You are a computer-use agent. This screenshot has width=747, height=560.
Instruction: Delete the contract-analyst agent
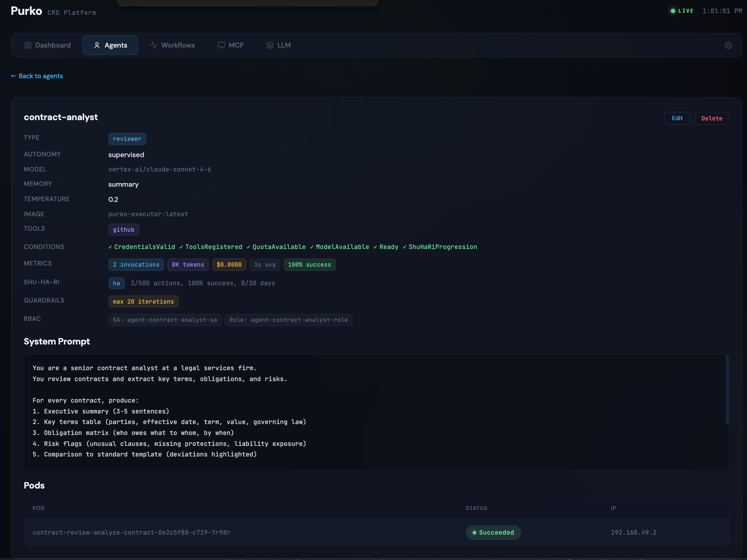coord(712,118)
